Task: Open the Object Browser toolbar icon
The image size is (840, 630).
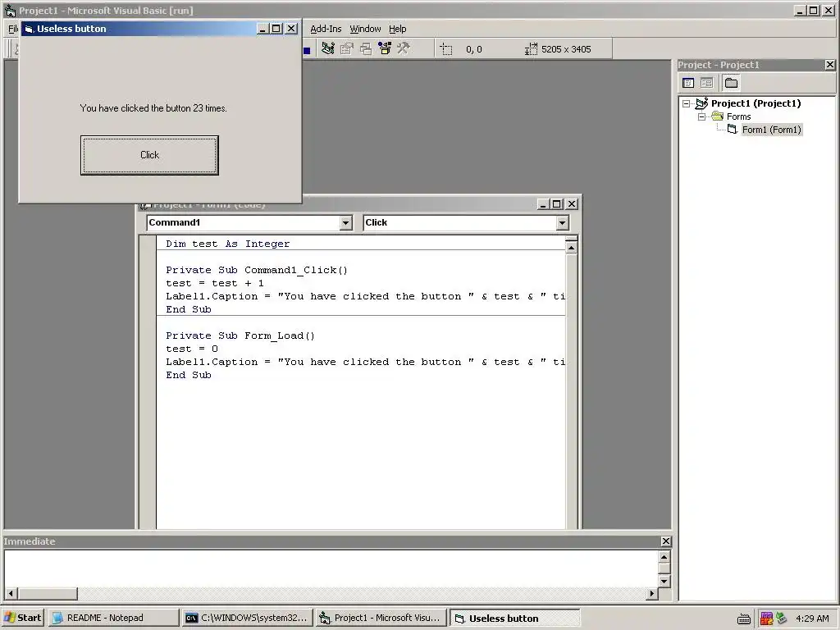Action: point(385,48)
